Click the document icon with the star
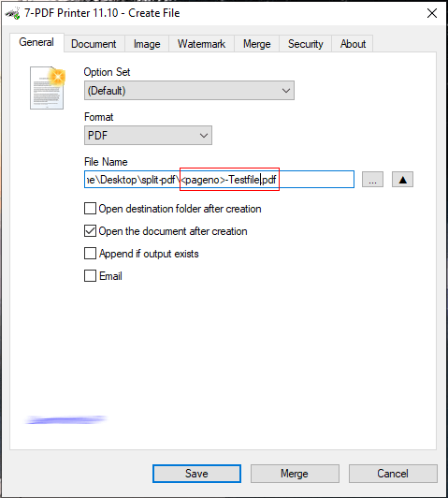This screenshot has width=448, height=498. coord(48,88)
